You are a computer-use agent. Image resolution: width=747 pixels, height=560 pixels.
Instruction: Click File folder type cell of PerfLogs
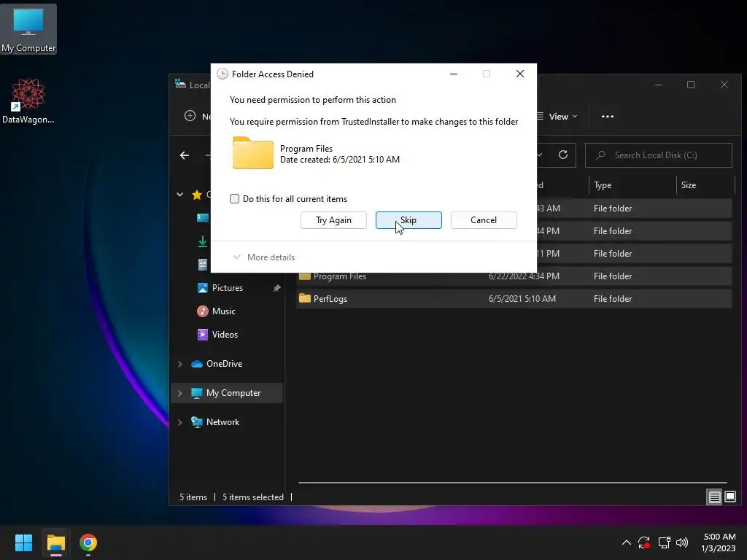pyautogui.click(x=613, y=299)
